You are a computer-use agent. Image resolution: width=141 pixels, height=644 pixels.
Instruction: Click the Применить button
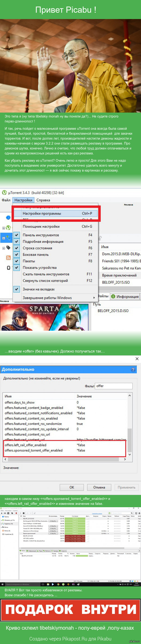pyautogui.click(x=126, y=487)
